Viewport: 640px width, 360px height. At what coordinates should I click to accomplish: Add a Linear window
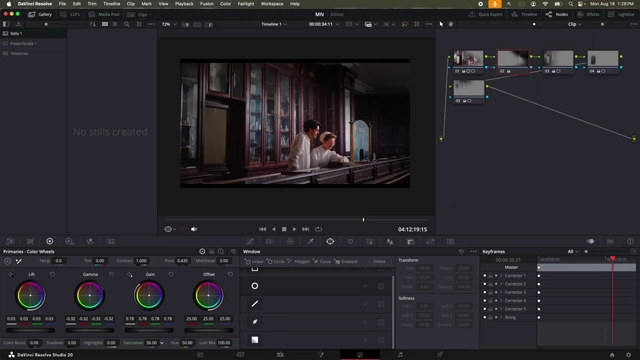click(x=254, y=261)
